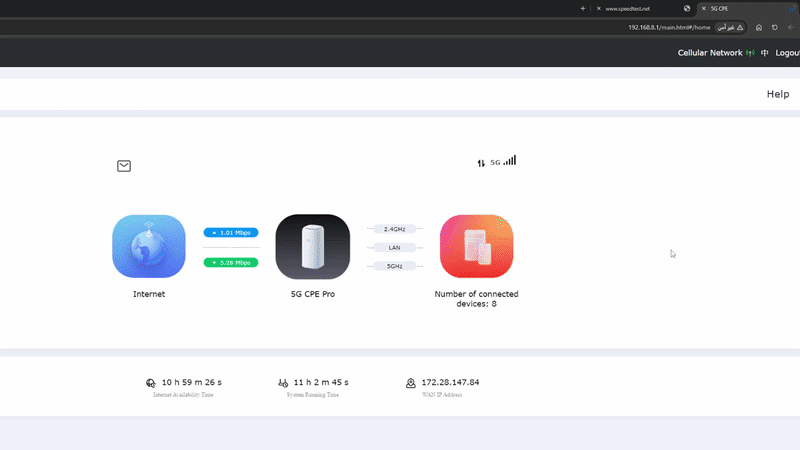This screenshot has height=450, width=800.
Task: Click the WAN IP Address icon
Action: tap(411, 383)
